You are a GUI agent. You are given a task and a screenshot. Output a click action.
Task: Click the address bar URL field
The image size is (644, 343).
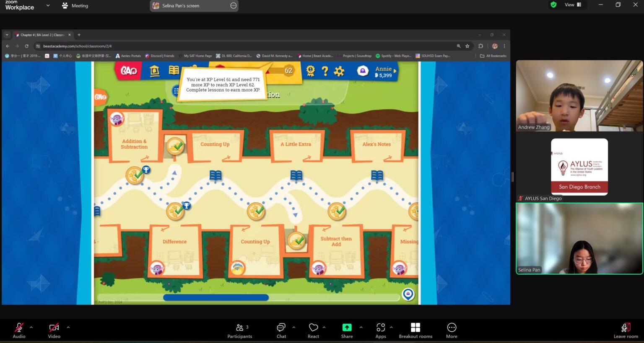[x=247, y=46]
